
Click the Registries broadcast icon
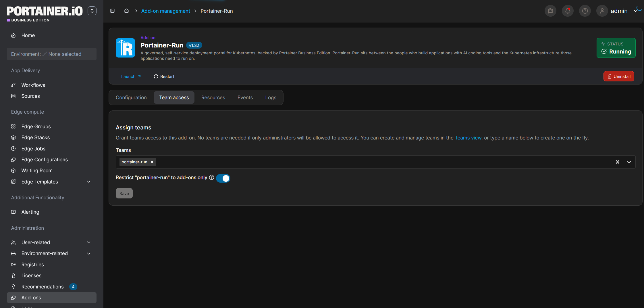tap(13, 265)
